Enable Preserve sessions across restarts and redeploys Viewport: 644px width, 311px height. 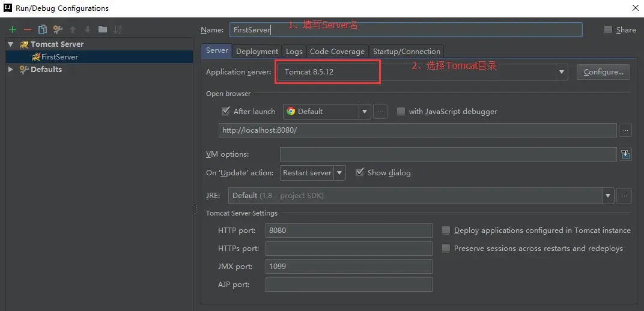tap(446, 248)
